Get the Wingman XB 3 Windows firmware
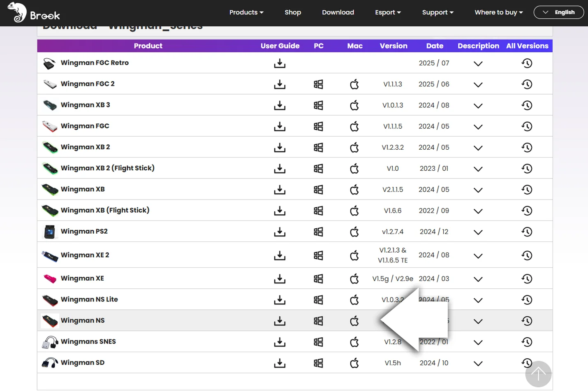This screenshot has height=392, width=588. [x=318, y=105]
